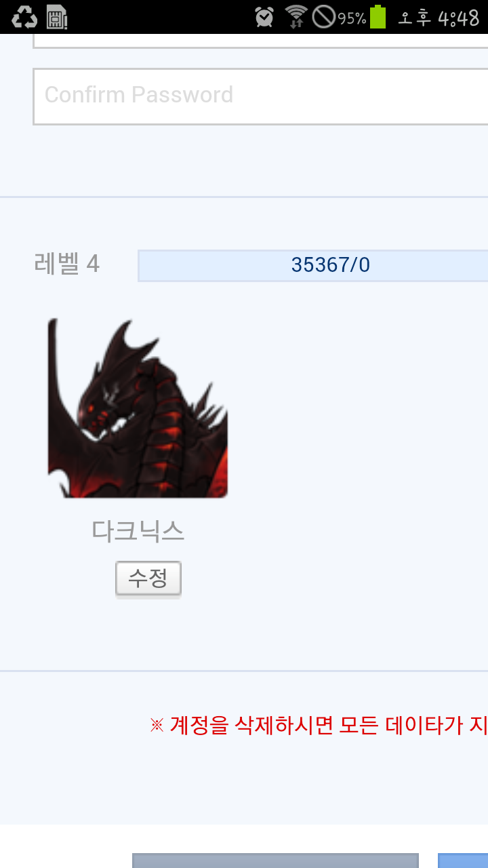Click the 35367/0 experience progress bar
The height and width of the screenshot is (868, 488).
tap(313, 265)
